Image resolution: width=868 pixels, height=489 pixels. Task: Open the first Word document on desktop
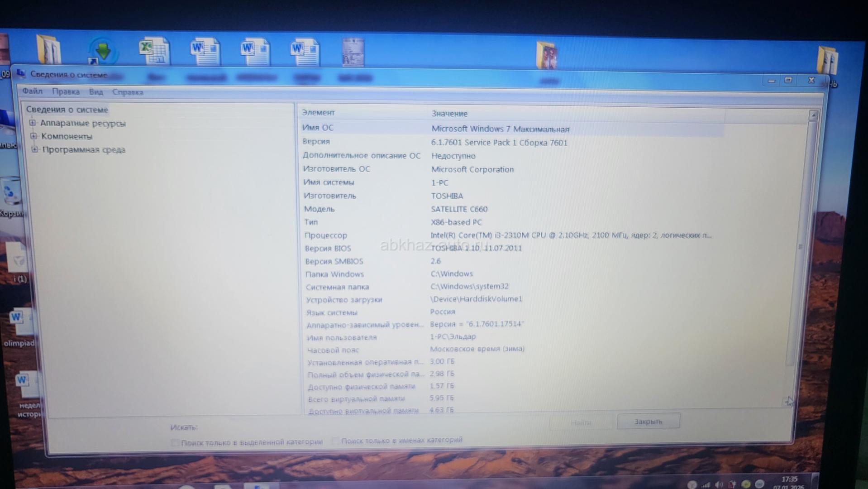205,51
